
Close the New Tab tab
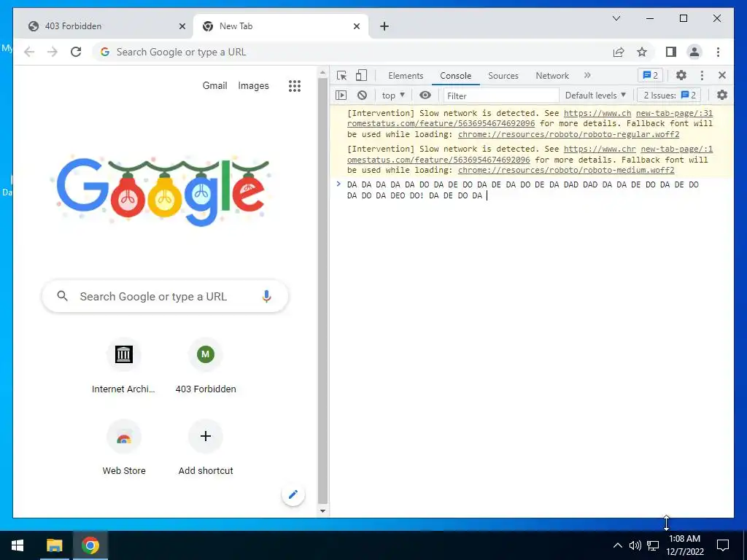point(356,26)
